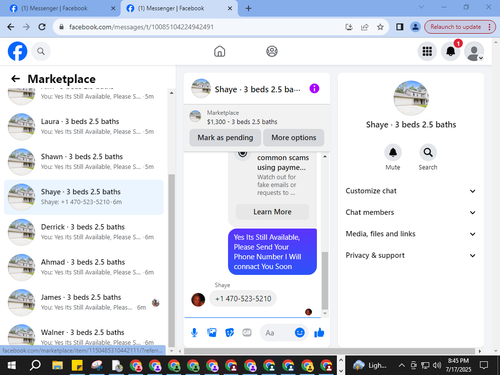This screenshot has width=500, height=375.
Task: Show hidden system tray icons
Action: click(x=402, y=365)
